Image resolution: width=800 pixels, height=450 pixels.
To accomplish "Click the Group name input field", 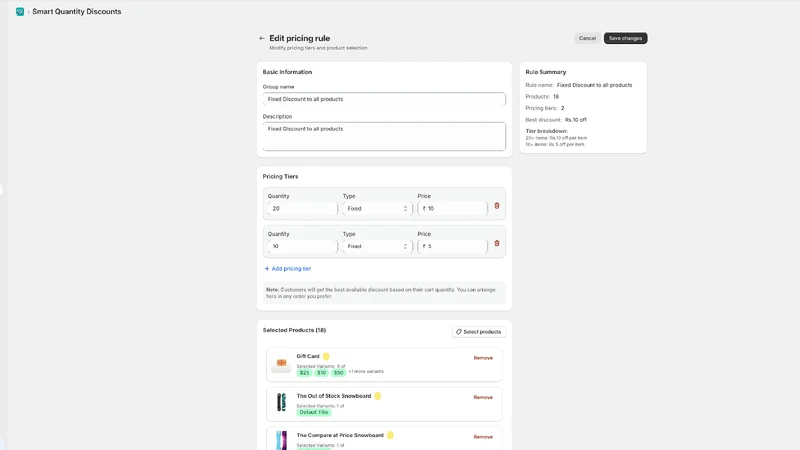I will pos(384,99).
